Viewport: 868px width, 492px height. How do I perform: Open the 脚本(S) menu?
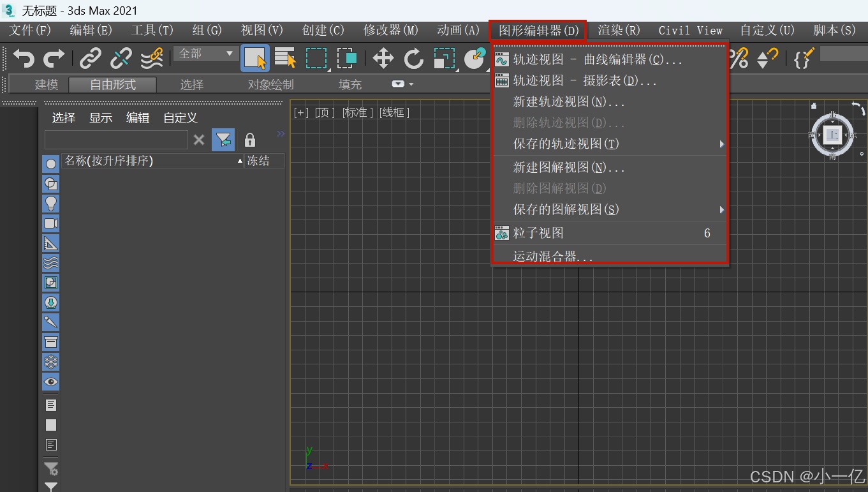835,30
